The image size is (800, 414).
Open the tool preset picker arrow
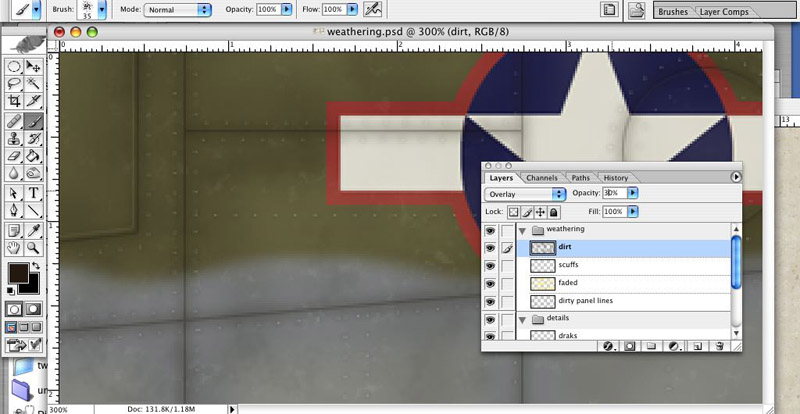pos(36,10)
